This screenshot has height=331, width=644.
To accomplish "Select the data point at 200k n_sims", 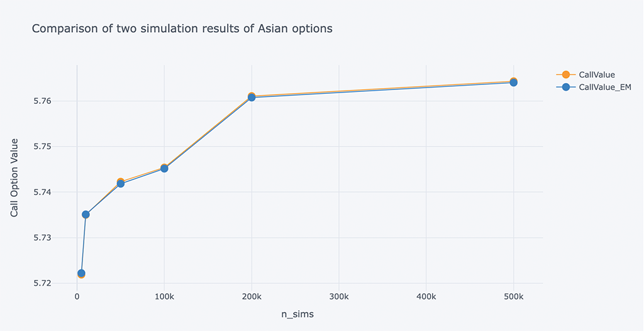I will [252, 97].
